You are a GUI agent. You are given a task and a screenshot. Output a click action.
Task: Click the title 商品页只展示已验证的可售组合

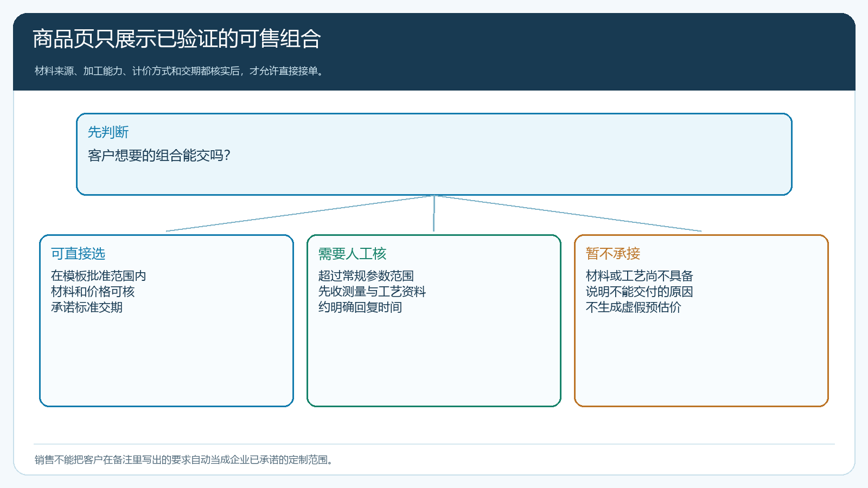tap(177, 39)
